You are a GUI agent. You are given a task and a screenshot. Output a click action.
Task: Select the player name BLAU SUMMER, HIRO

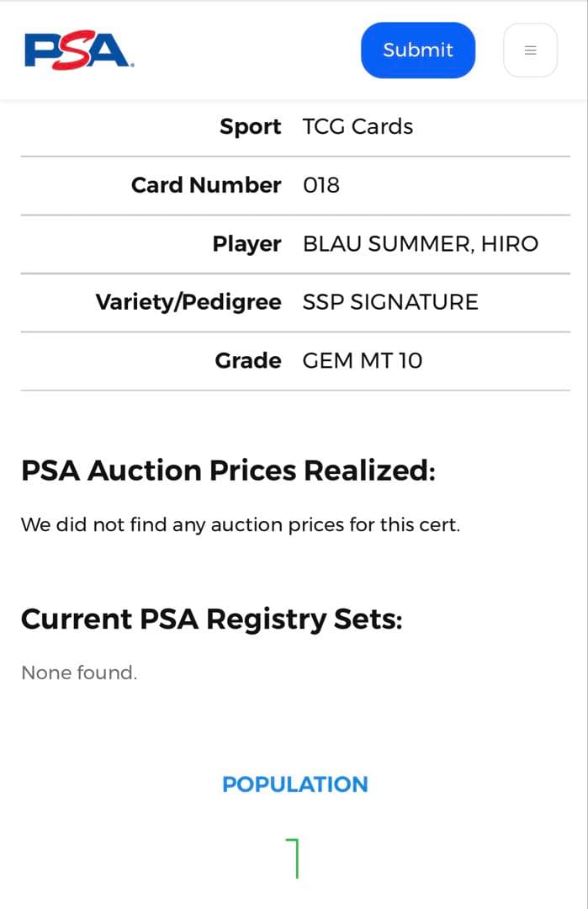tap(421, 244)
